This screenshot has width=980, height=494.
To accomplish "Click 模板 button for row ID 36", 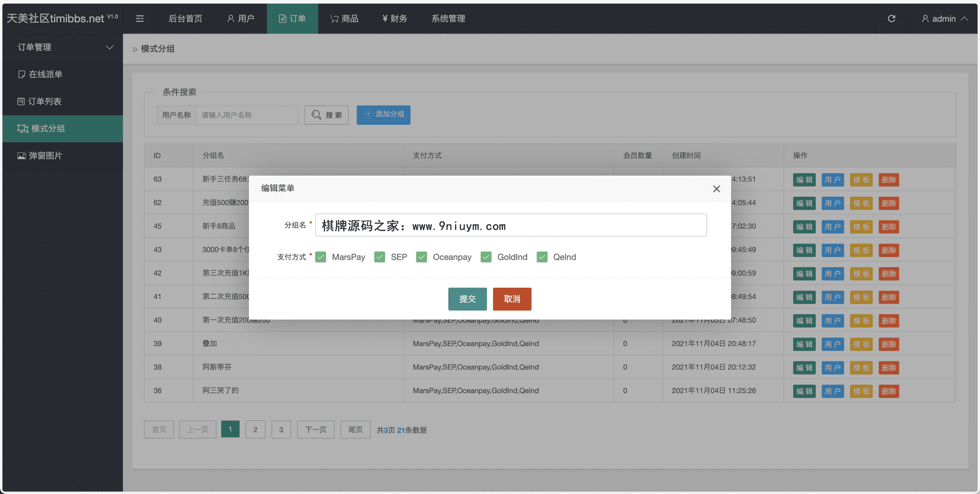I will point(861,391).
